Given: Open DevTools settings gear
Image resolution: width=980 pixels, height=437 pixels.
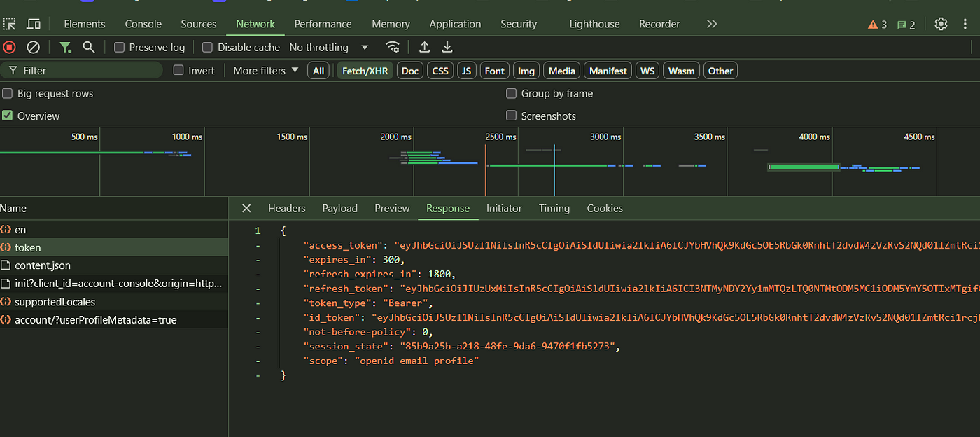Looking at the screenshot, I should [941, 24].
